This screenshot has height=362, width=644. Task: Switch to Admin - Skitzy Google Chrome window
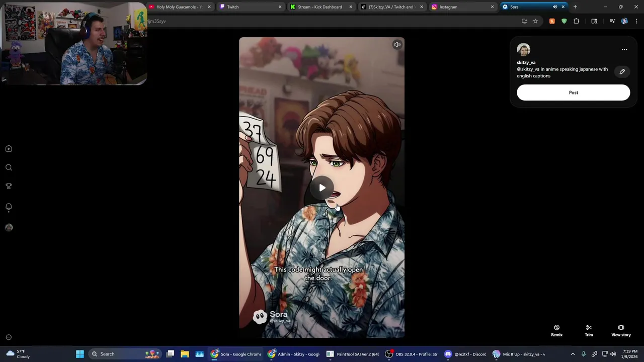(294, 354)
